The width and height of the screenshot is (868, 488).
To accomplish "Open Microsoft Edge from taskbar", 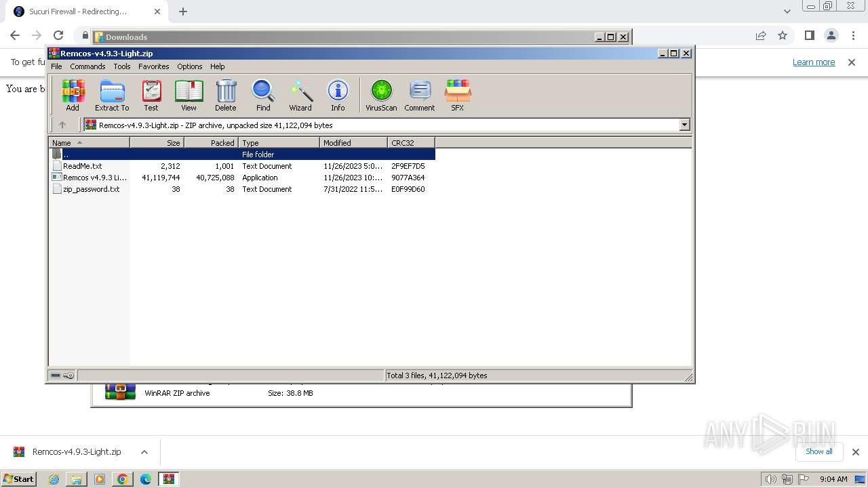I will [146, 479].
